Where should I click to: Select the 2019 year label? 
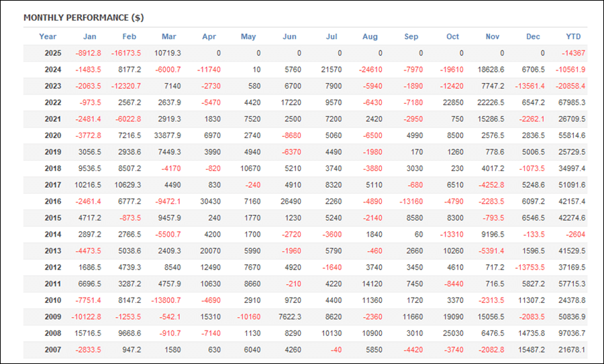[53, 152]
